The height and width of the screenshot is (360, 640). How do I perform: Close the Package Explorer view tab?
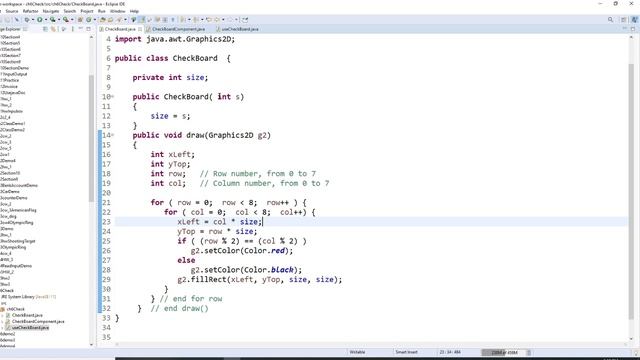pyautogui.click(x=25, y=29)
